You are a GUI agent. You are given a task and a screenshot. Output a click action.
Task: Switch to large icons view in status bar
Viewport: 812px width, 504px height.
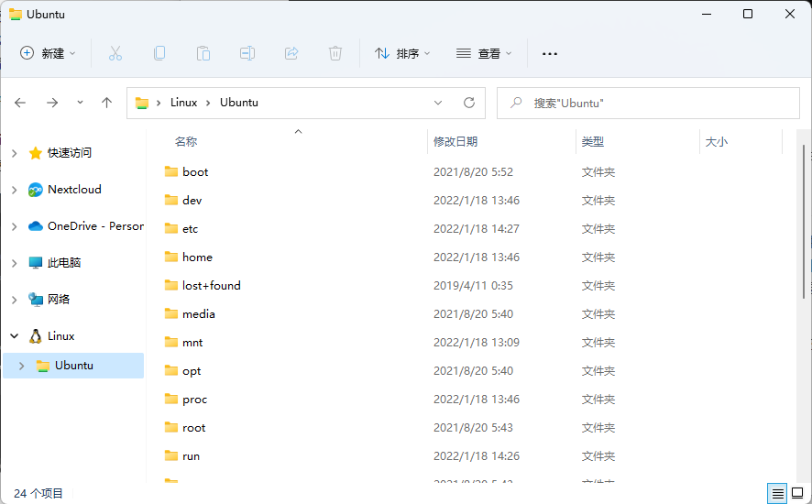797,493
